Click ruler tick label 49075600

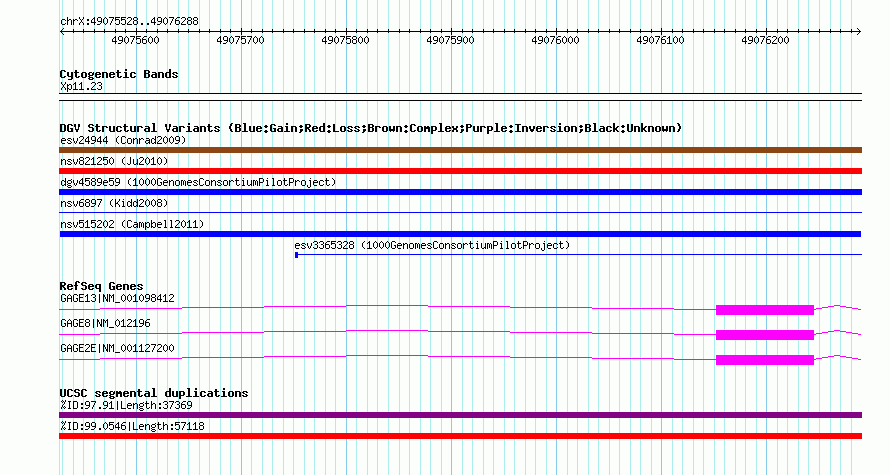[135, 40]
